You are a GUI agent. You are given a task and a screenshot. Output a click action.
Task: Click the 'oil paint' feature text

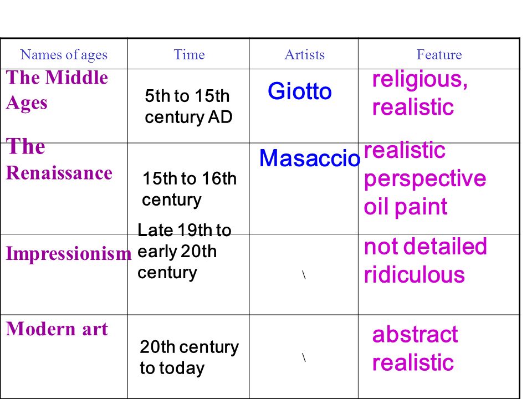pos(406,206)
